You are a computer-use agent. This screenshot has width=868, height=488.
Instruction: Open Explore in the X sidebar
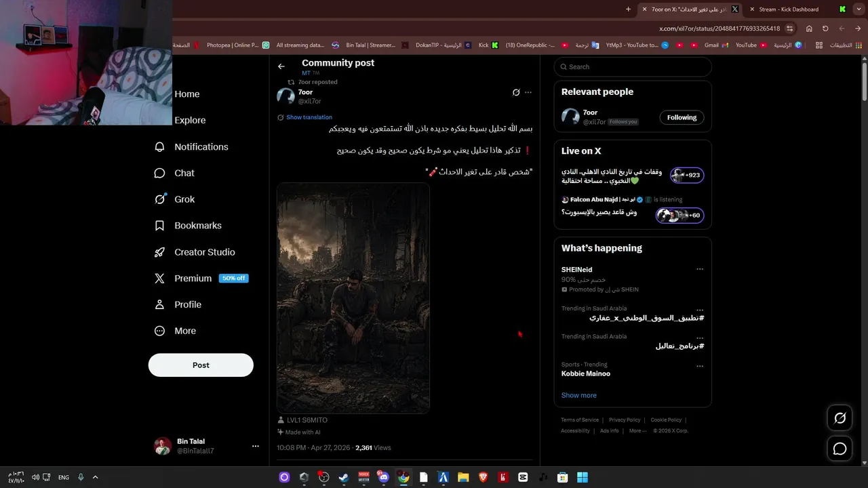tap(190, 121)
